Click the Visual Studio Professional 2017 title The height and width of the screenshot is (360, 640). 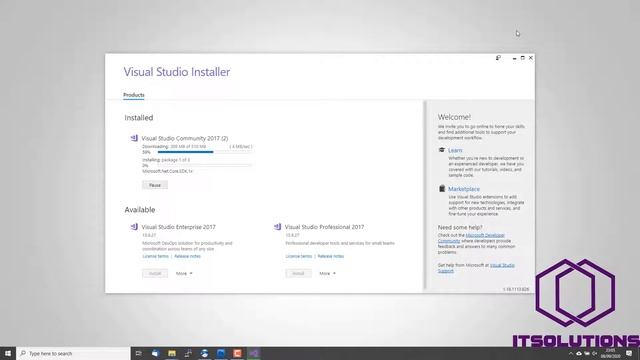pyautogui.click(x=324, y=227)
